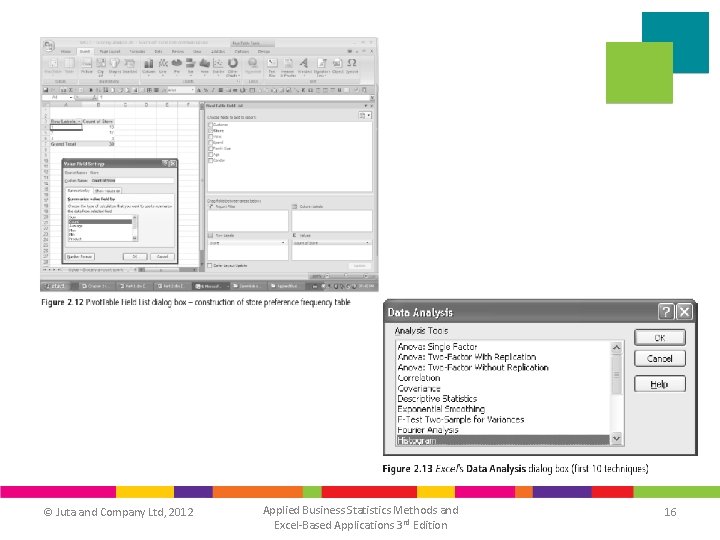Screen dimensions: 720x540
Task: Tick the Gender field checkbox
Action: [x=211, y=160]
